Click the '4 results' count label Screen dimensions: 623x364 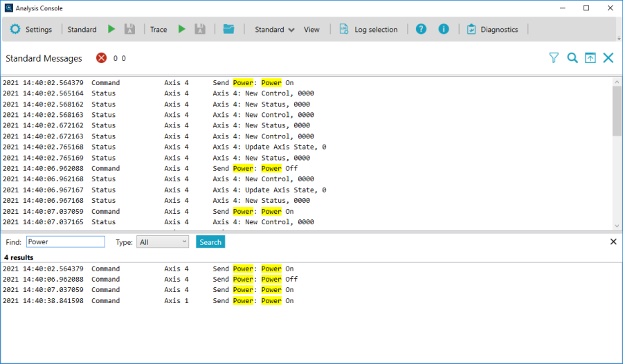pyautogui.click(x=19, y=257)
